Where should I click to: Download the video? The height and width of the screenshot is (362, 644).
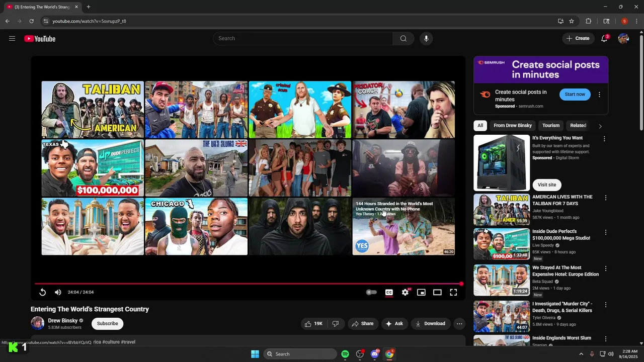pos(430,324)
